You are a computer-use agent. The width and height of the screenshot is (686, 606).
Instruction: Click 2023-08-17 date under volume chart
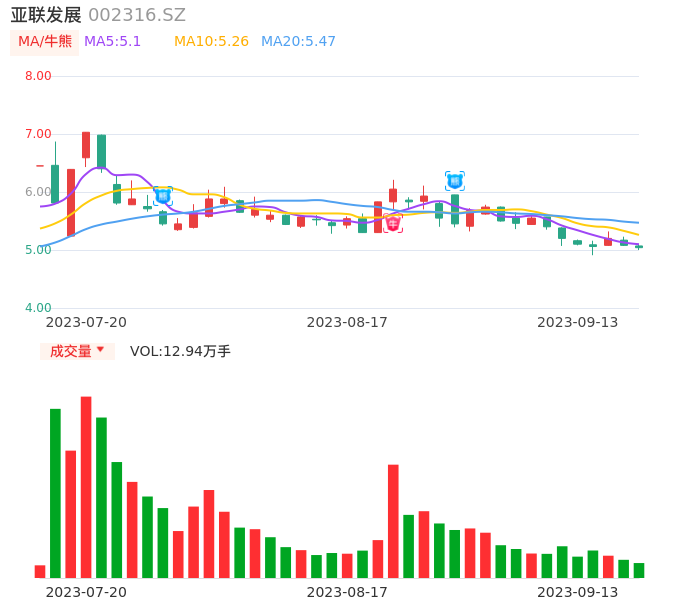(347, 592)
